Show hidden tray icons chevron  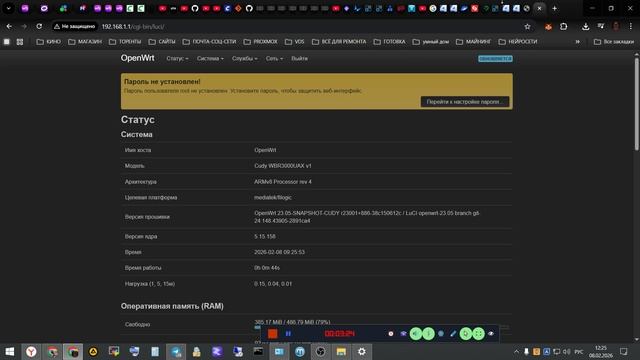pyautogui.click(x=516, y=351)
